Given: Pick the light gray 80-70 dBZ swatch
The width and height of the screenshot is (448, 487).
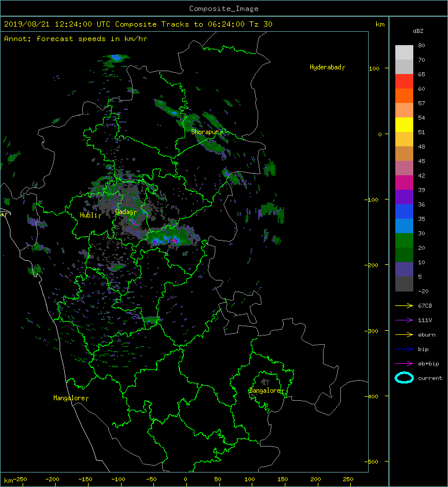Looking at the screenshot, I should pyautogui.click(x=404, y=52).
